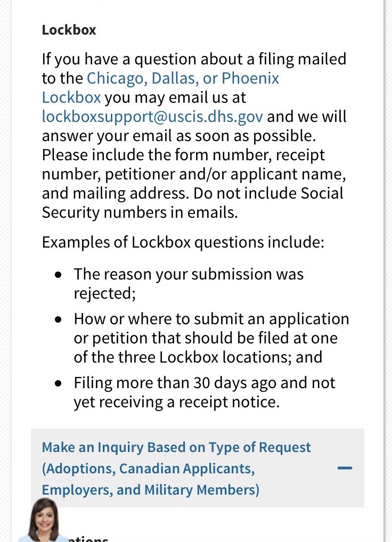
Task: Click the bold 'Lockbox' section heading
Action: click(69, 30)
